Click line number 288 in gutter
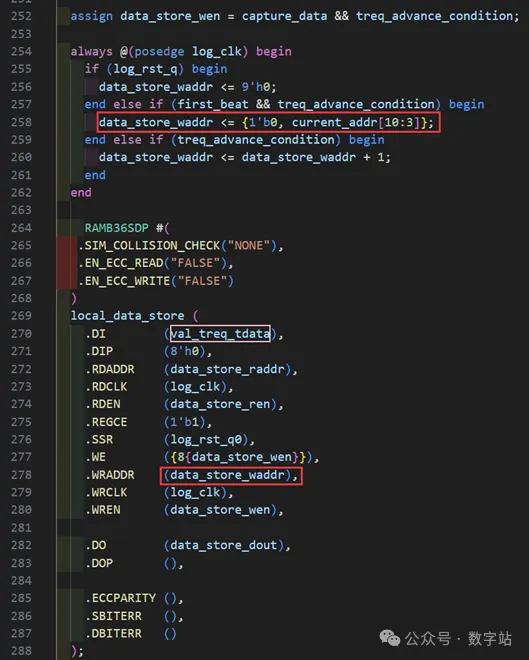This screenshot has width=529, height=660. (21, 651)
